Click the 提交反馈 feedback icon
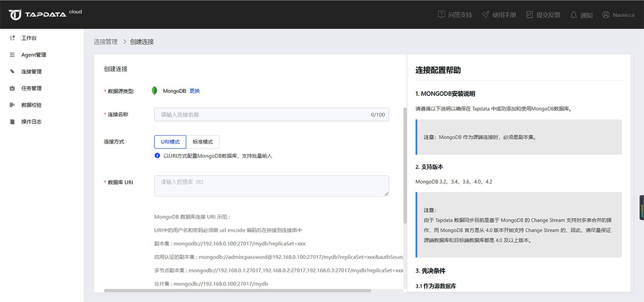The height and width of the screenshot is (302, 644). pos(530,14)
